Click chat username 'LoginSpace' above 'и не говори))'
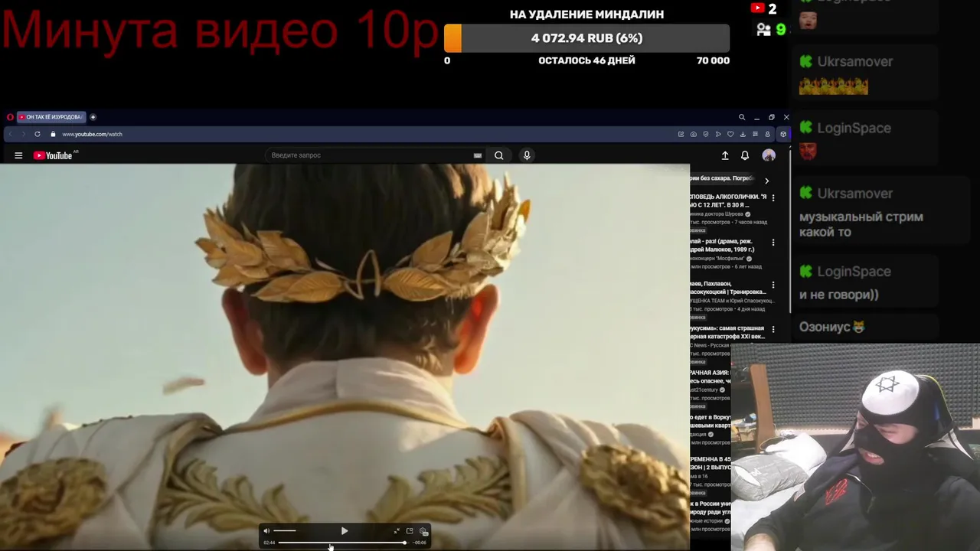 (x=854, y=272)
